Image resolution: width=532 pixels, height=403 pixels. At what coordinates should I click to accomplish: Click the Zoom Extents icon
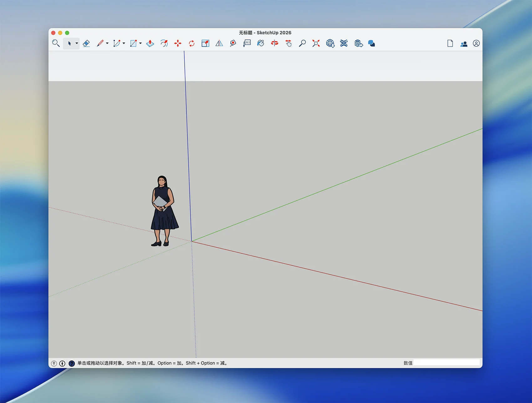point(316,43)
